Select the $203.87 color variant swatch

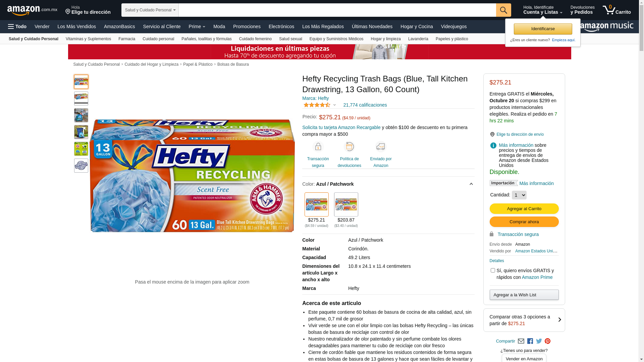tap(346, 204)
